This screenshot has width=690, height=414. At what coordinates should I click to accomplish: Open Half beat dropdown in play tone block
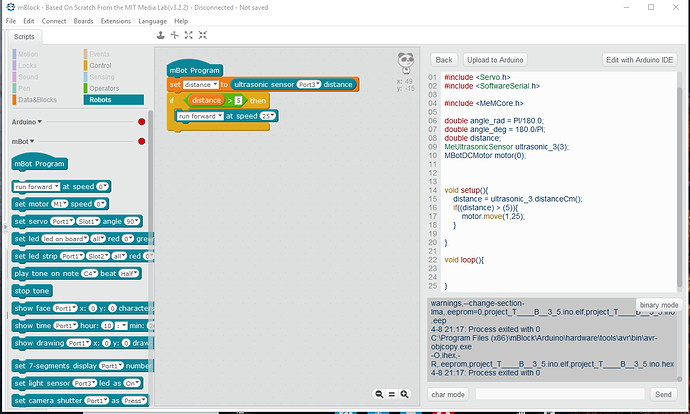coord(129,273)
